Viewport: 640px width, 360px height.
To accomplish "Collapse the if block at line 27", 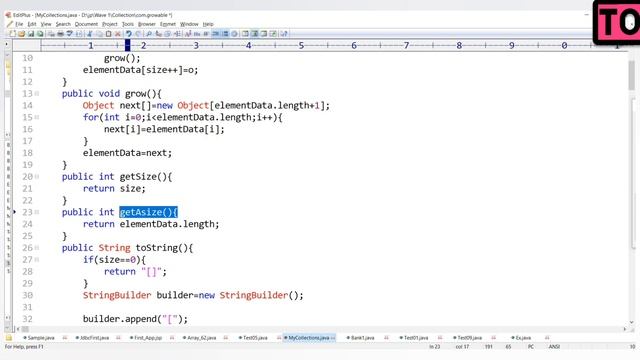I will [x=37, y=260].
